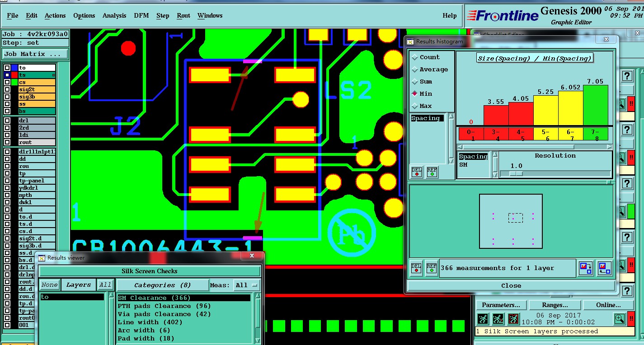Screen dimensions: 644x345
Task: Click Close button in Results histogram
Action: (511, 285)
